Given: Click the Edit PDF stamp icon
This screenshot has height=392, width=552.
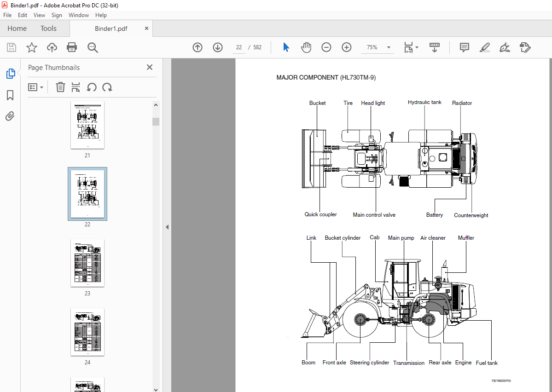Looking at the screenshot, I should tap(525, 47).
